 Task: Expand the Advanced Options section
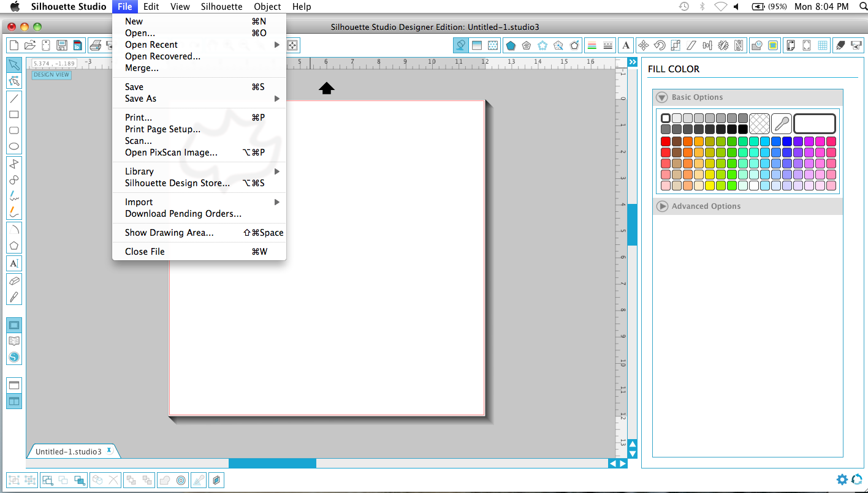point(662,206)
